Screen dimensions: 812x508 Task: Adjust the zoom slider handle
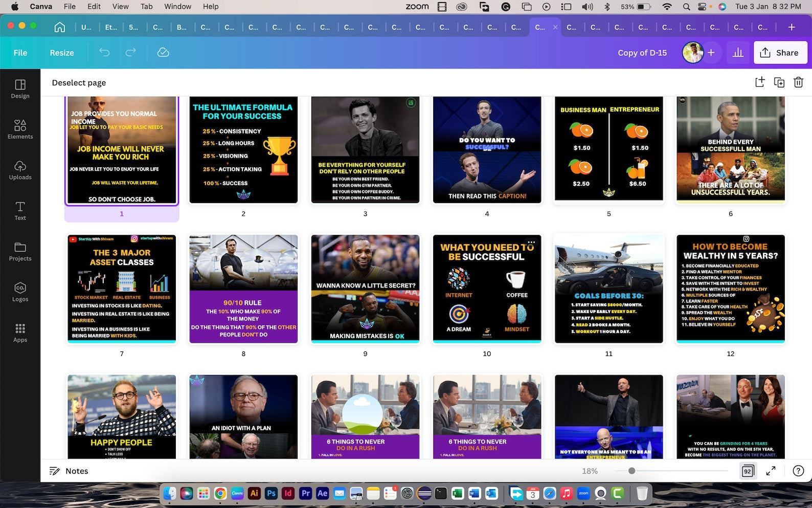point(631,471)
